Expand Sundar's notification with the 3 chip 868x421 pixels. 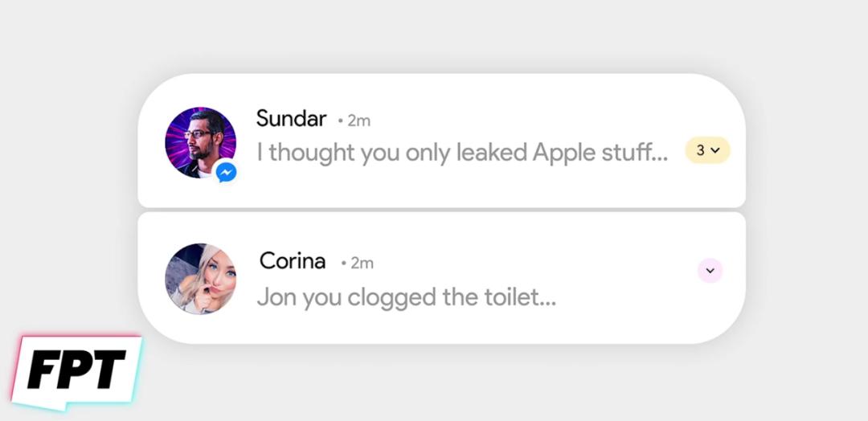pyautogui.click(x=707, y=150)
